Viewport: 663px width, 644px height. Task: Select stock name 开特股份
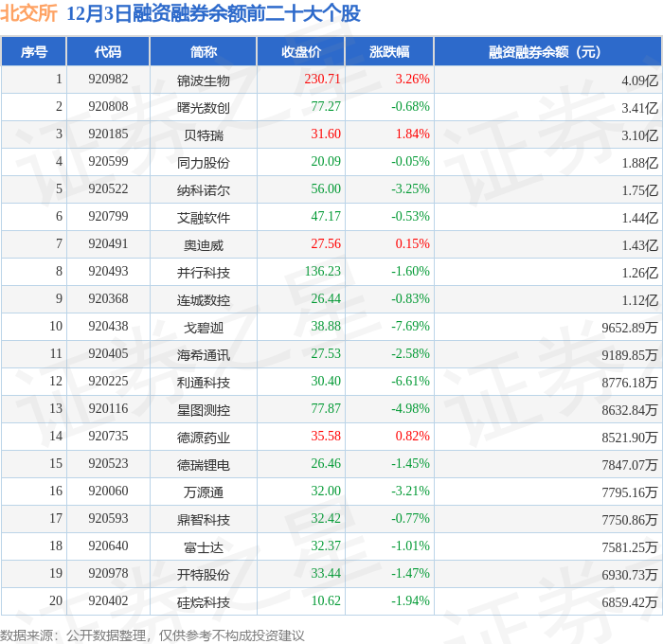tap(204, 575)
